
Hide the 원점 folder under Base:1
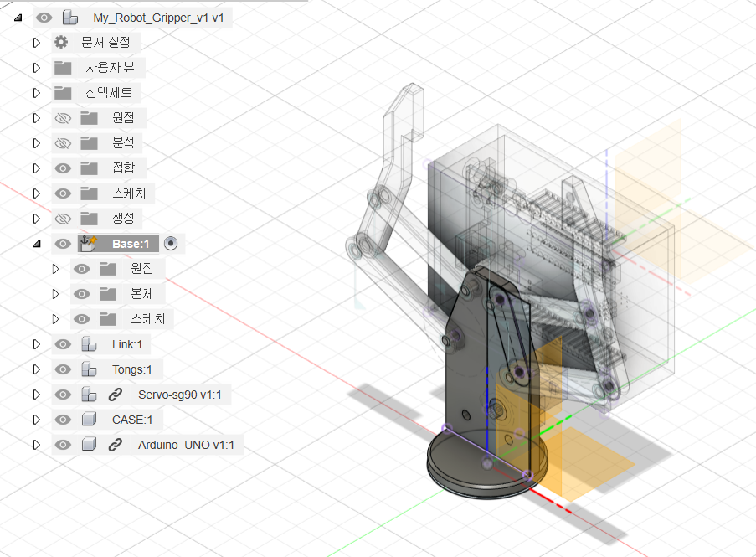click(x=81, y=269)
